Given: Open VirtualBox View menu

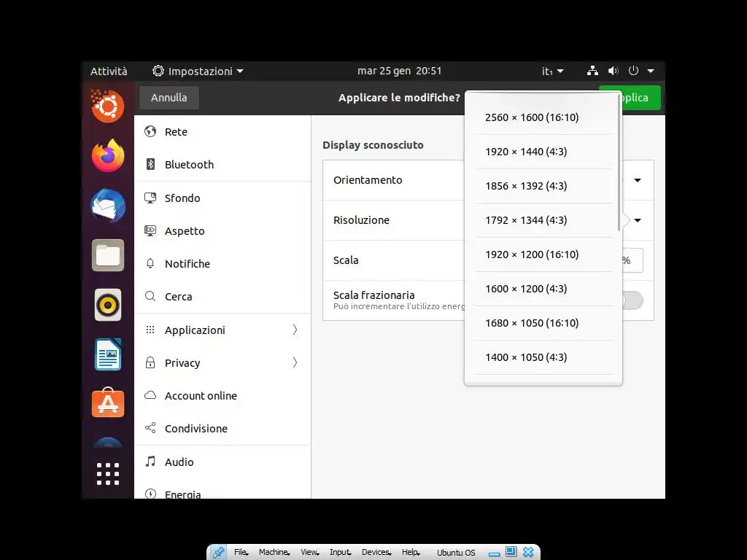Looking at the screenshot, I should pos(309,553).
